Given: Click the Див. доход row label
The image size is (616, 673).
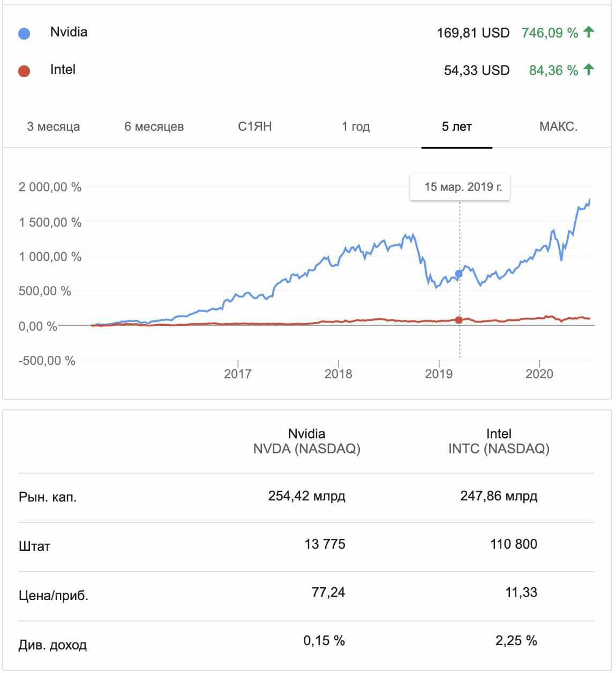Looking at the screenshot, I should click(52, 645).
